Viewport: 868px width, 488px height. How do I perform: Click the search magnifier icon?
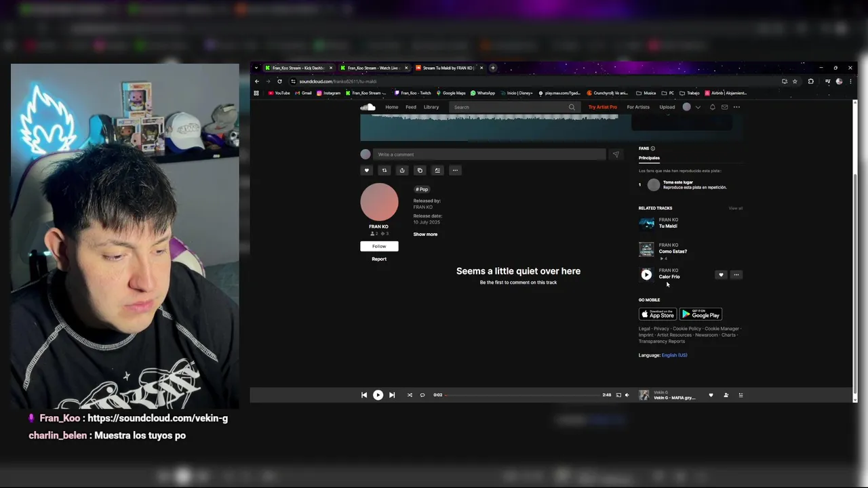(572, 107)
